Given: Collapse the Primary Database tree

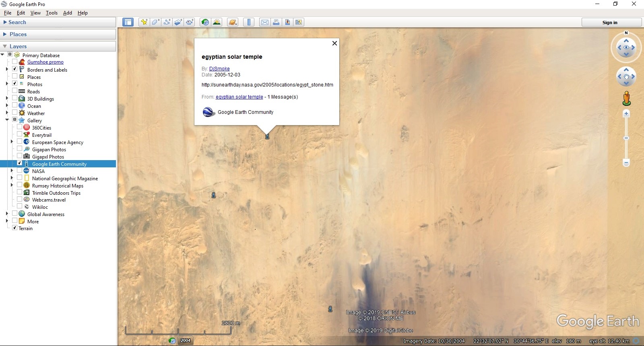Looking at the screenshot, I should tap(2, 55).
